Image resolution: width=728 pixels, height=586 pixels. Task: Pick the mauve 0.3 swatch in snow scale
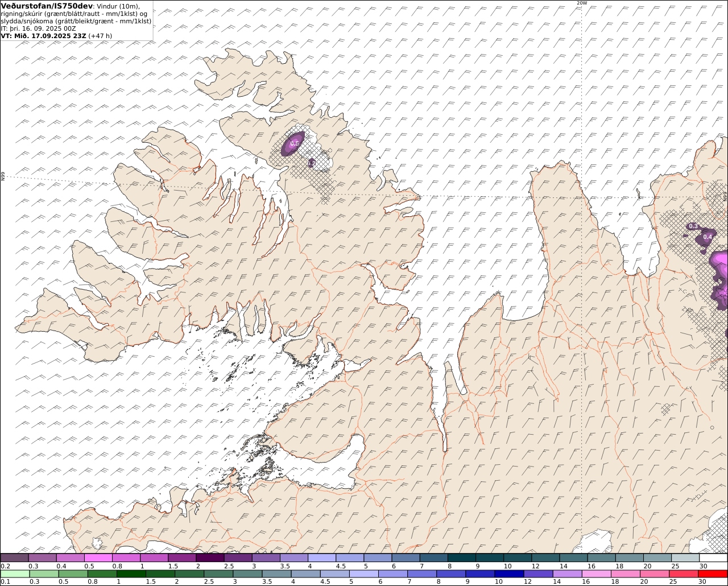42,558
